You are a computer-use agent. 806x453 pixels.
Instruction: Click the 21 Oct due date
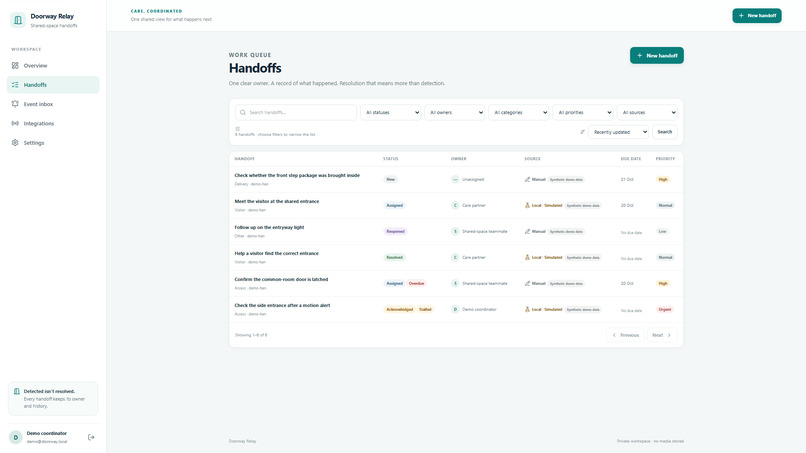(627, 179)
